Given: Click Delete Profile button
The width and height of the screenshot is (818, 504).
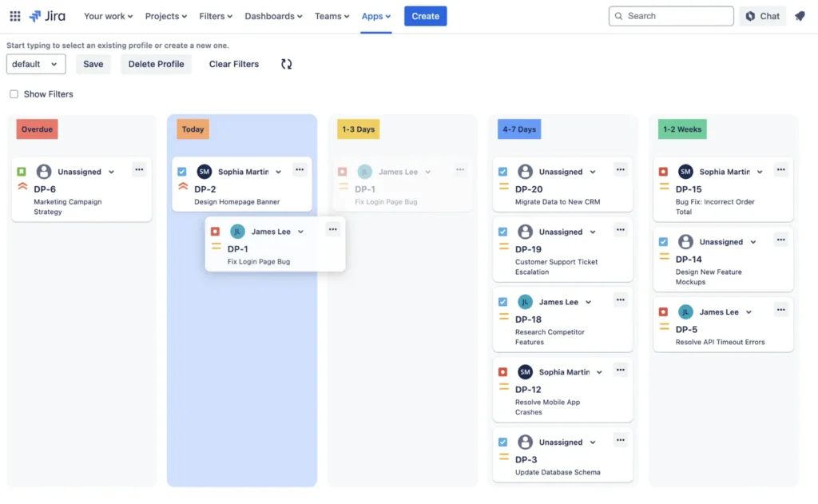Looking at the screenshot, I should (156, 64).
